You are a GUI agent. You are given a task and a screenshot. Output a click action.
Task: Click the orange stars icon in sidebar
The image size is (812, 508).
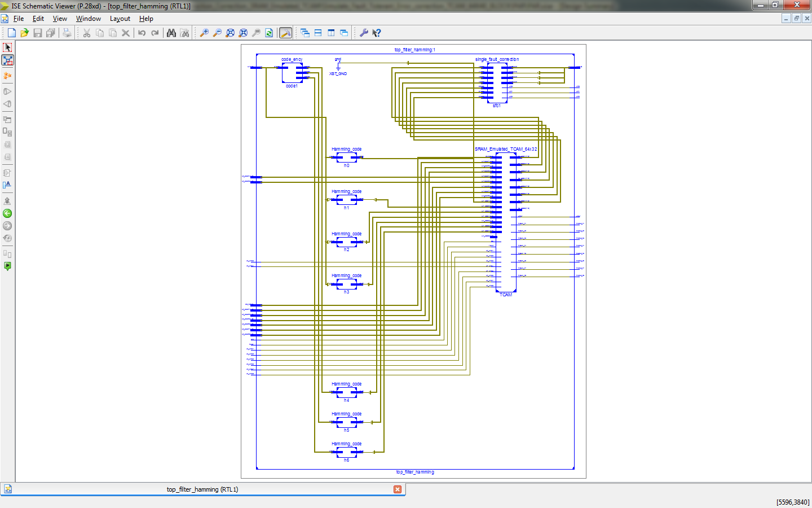(x=7, y=76)
